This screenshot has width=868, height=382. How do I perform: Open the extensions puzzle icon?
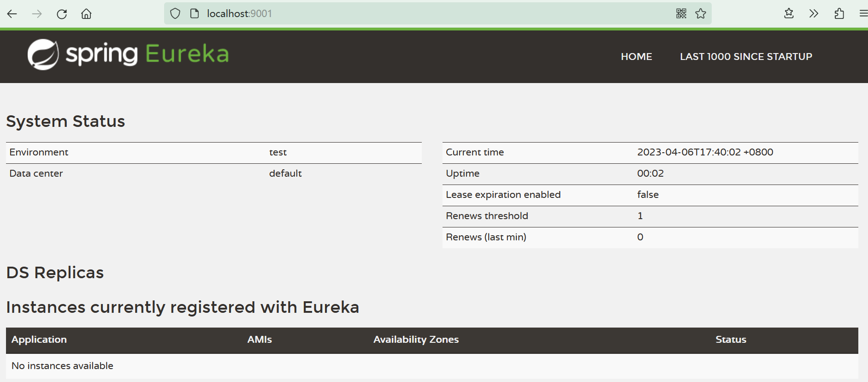tap(839, 14)
